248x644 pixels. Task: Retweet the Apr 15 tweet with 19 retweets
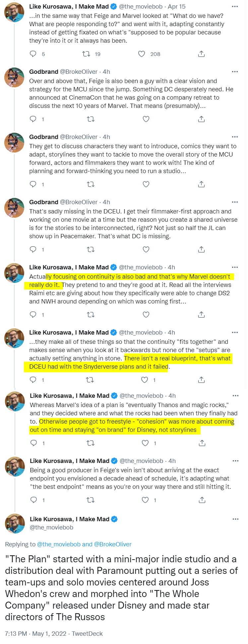pos(86,54)
